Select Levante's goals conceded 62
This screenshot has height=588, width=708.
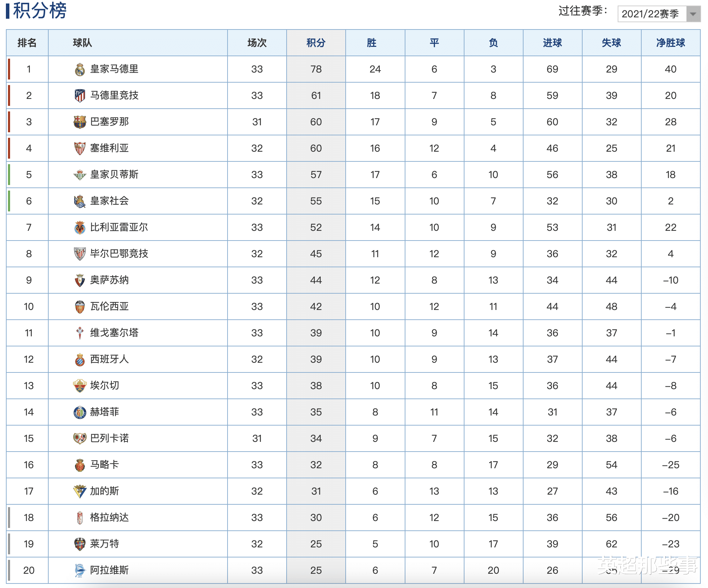(x=611, y=544)
